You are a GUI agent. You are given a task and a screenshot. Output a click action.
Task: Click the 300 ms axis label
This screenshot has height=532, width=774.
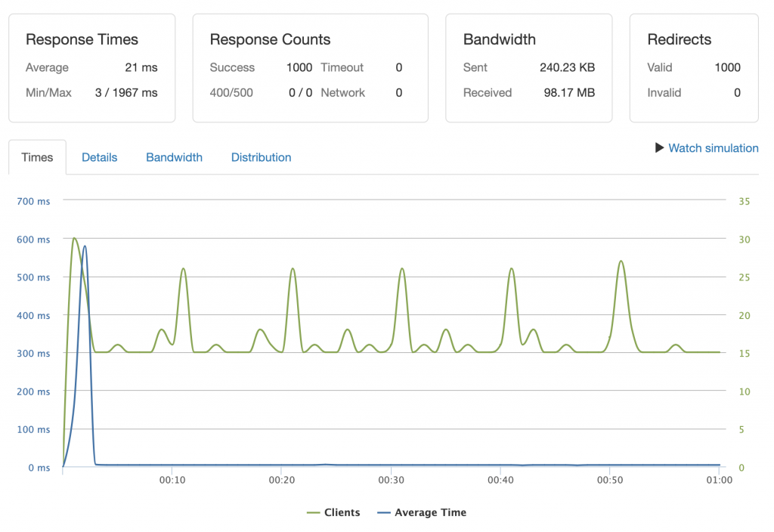pos(33,354)
